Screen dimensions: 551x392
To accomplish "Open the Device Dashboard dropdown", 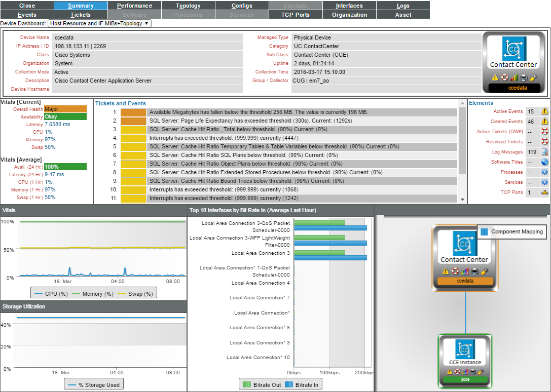I will click(x=99, y=23).
